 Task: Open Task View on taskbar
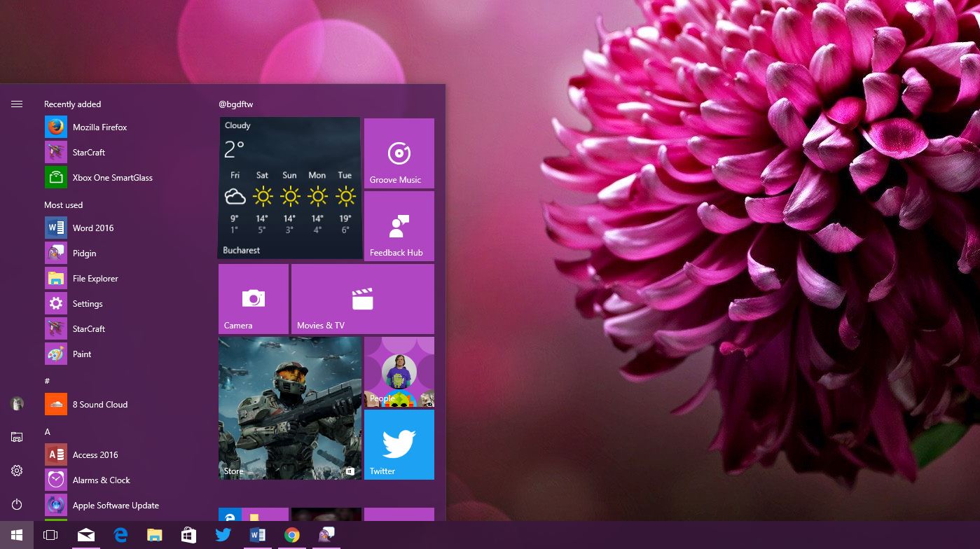pos(50,535)
